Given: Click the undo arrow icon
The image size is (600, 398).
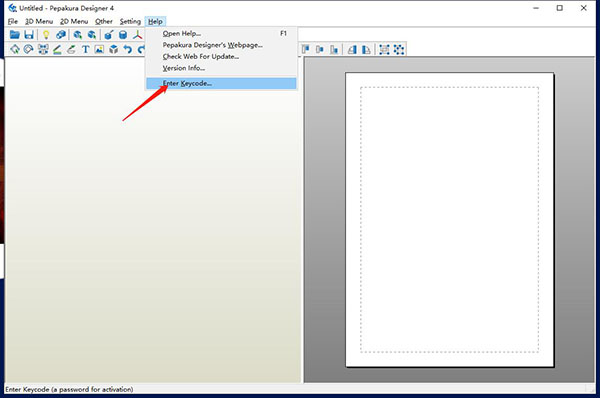Looking at the screenshot, I should [128, 49].
